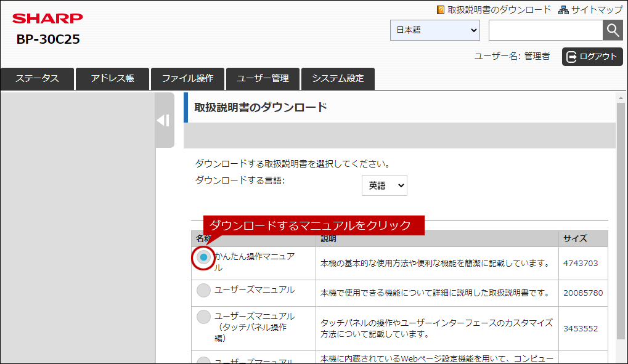This screenshot has height=364, width=628.
Task: Click the サイズ column header
Action: 583,238
